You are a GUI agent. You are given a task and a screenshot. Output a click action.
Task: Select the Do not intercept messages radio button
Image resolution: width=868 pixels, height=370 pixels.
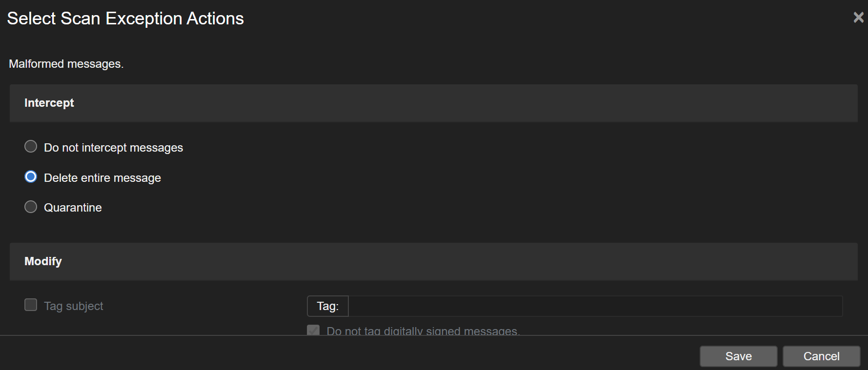pos(31,147)
